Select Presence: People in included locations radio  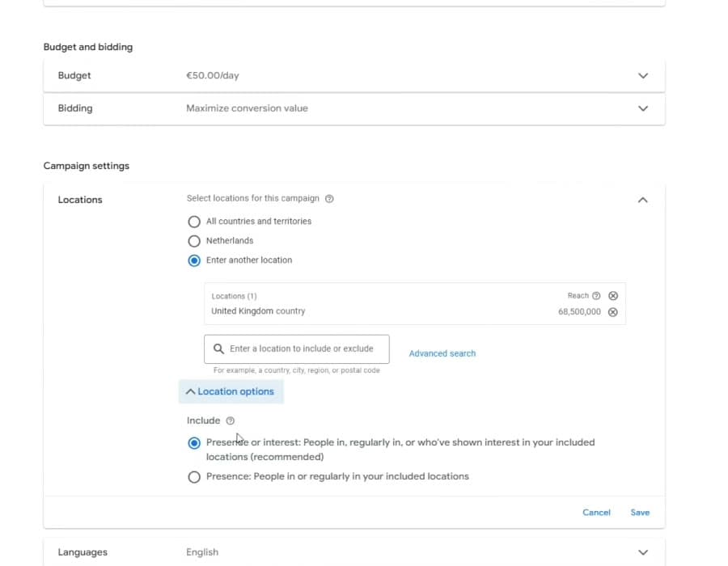tap(194, 477)
